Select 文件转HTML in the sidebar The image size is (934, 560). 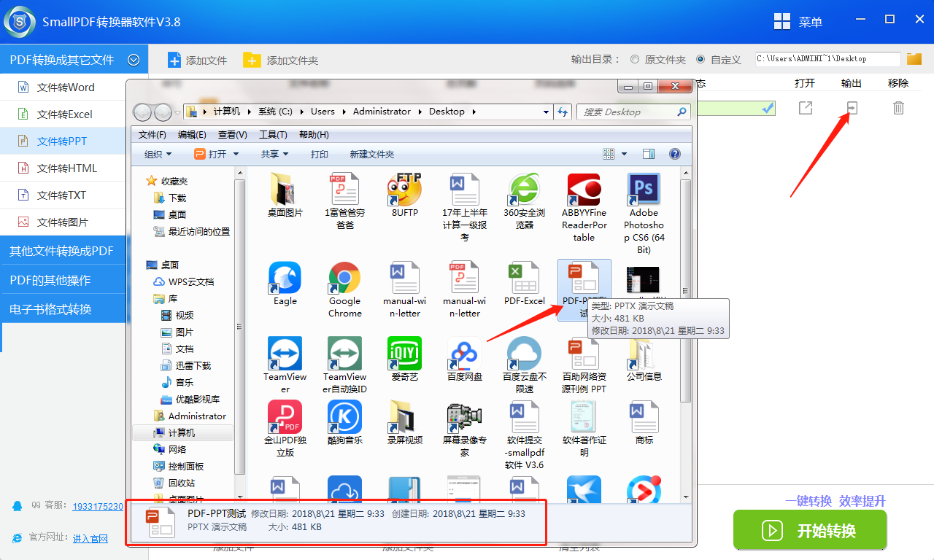click(63, 168)
